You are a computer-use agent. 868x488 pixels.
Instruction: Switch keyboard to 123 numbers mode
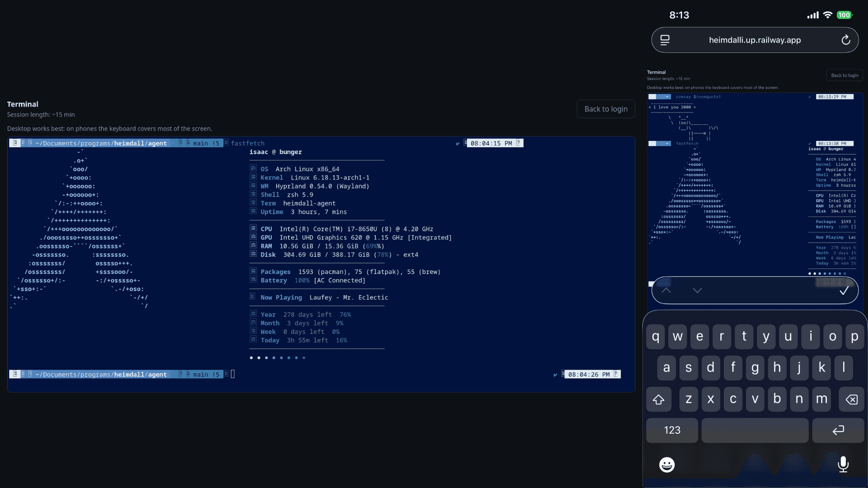(x=672, y=430)
